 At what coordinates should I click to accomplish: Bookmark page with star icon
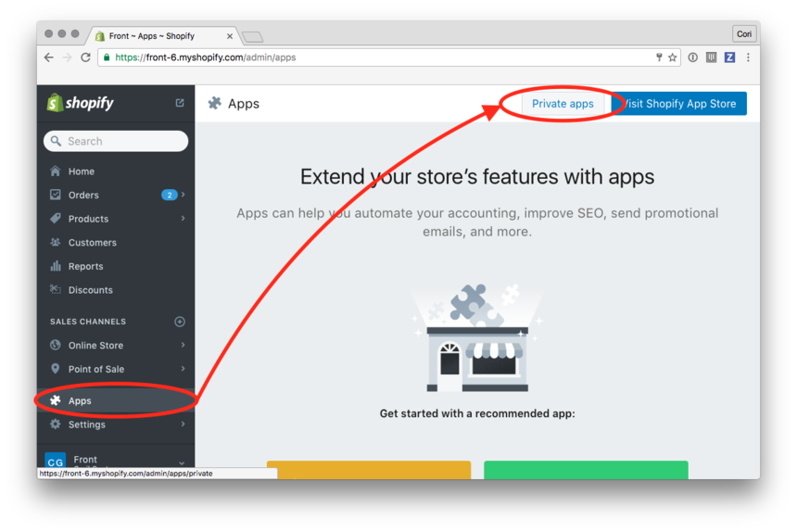point(673,57)
